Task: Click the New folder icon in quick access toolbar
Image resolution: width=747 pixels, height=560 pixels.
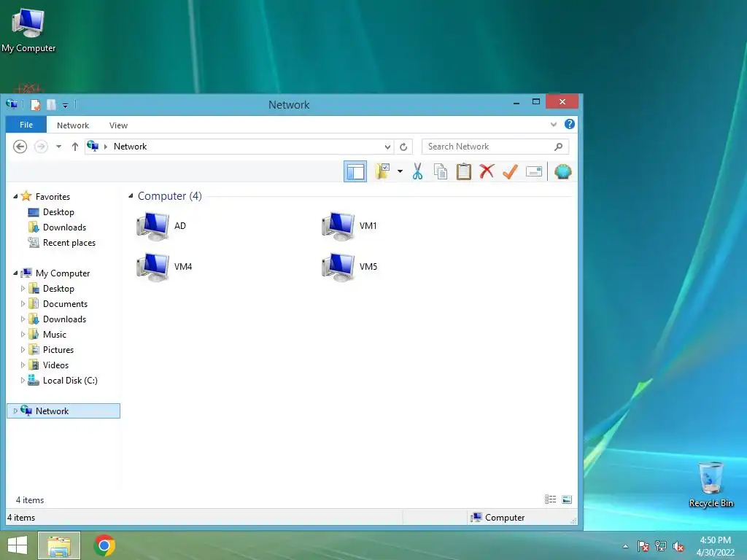Action: coord(51,104)
